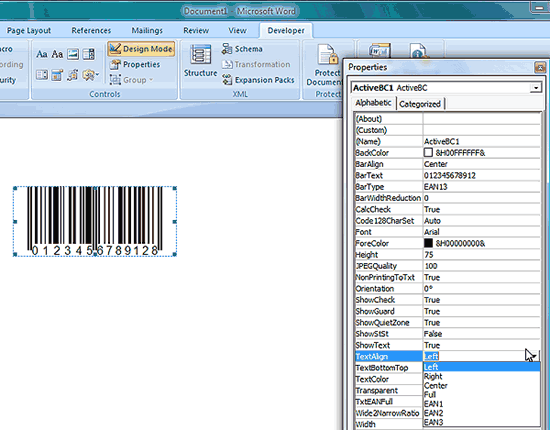Click the ShowGuard True value
550x430 pixels.
pyautogui.click(x=482, y=311)
